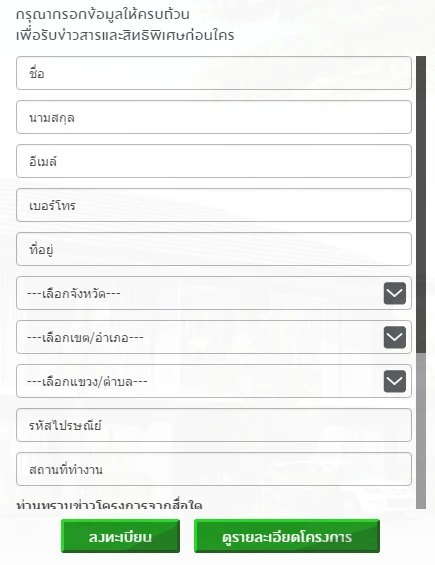Focus the เบอร์โทร phone number field

click(214, 205)
